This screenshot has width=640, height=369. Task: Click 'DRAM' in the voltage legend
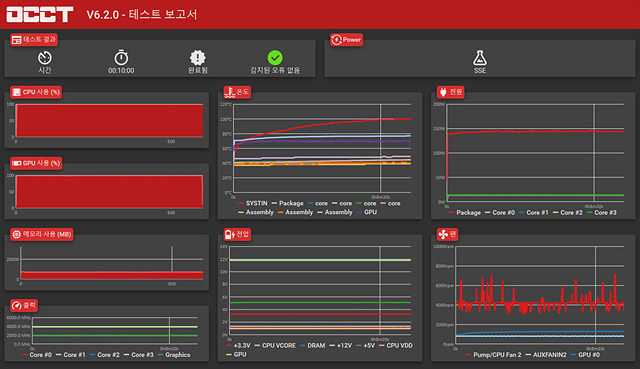[316, 345]
